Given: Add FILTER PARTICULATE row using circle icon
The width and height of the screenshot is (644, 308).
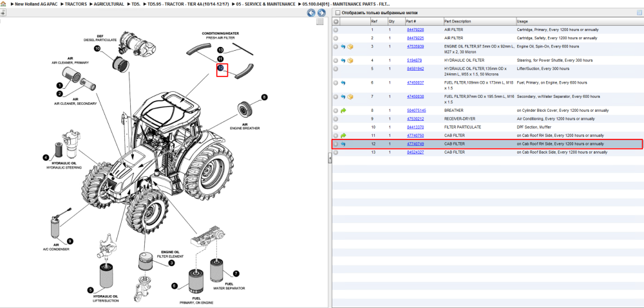Looking at the screenshot, I should tap(336, 127).
